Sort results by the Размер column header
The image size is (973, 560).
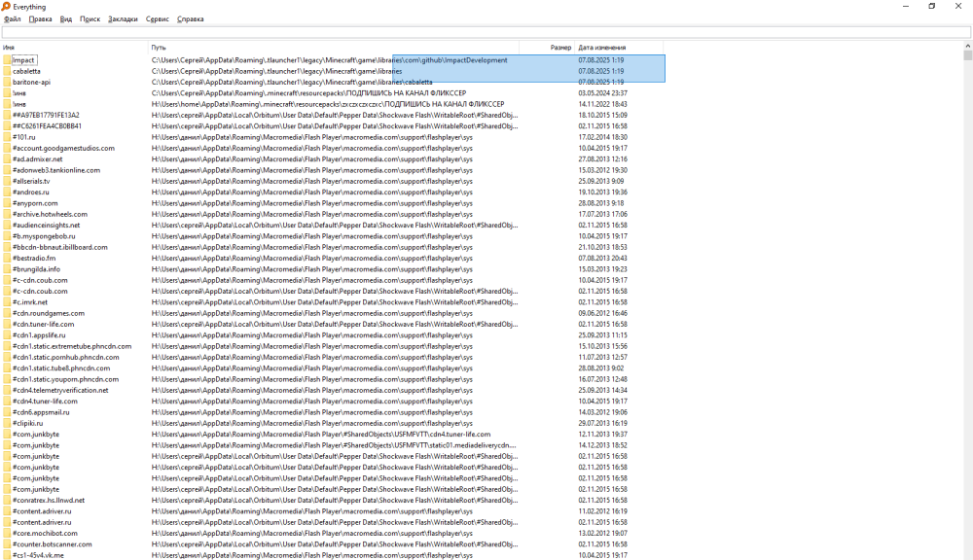pos(547,47)
